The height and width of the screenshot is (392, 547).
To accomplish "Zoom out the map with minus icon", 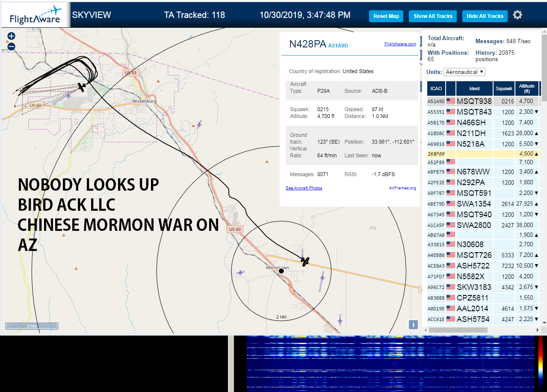I will click(x=12, y=46).
